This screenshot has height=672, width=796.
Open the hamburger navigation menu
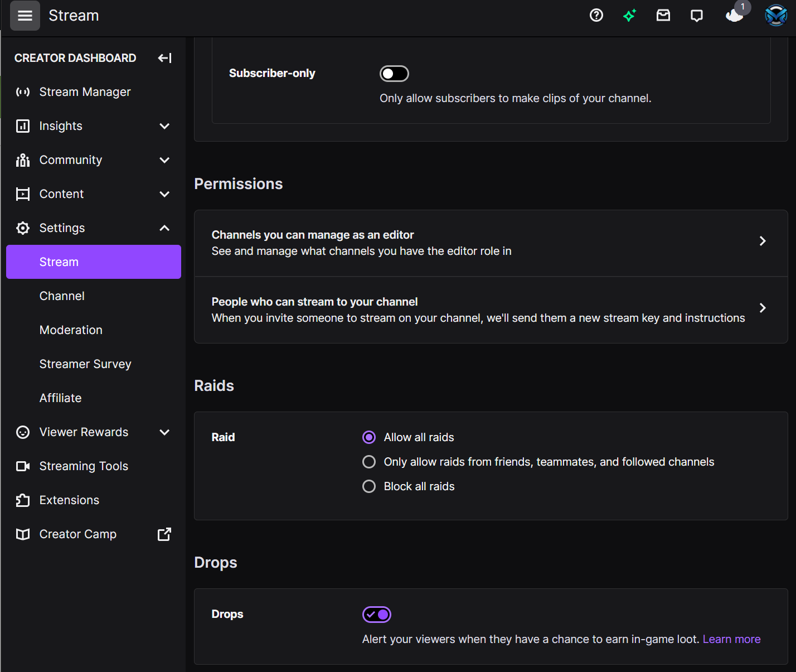tap(25, 15)
